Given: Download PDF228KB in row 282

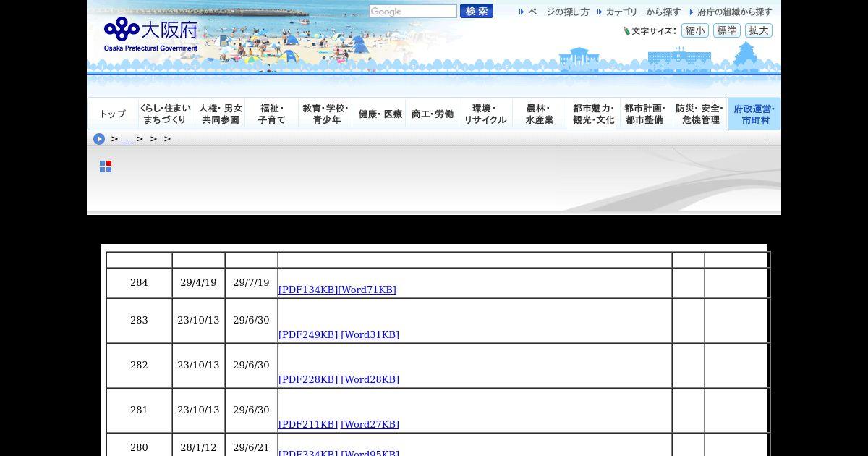Looking at the screenshot, I should [x=308, y=379].
